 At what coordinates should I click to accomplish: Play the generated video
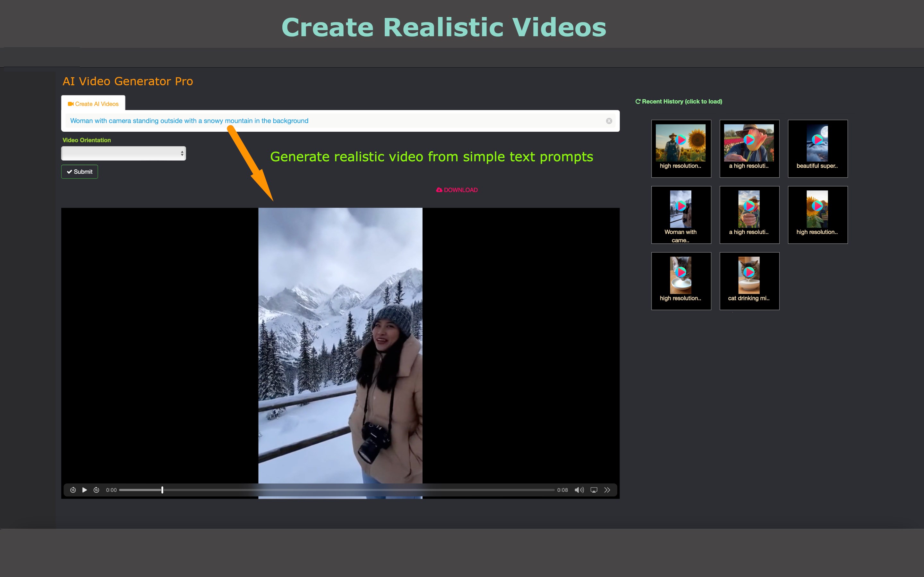coord(84,490)
